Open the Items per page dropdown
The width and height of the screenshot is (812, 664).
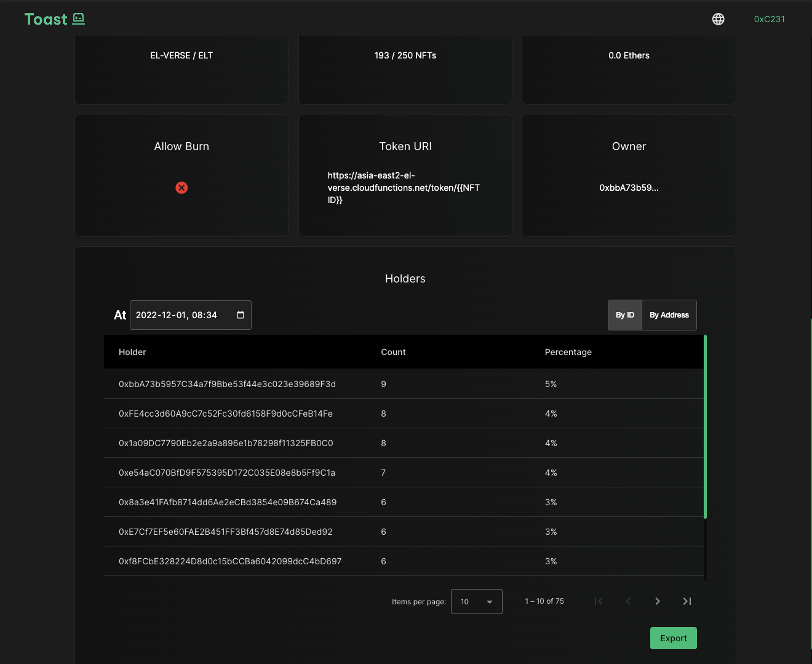point(477,601)
